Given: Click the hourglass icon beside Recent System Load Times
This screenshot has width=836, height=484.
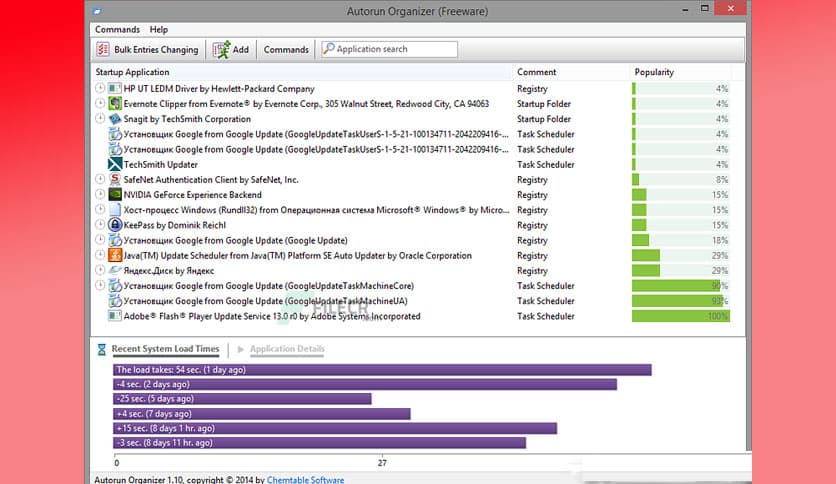Looking at the screenshot, I should point(101,349).
